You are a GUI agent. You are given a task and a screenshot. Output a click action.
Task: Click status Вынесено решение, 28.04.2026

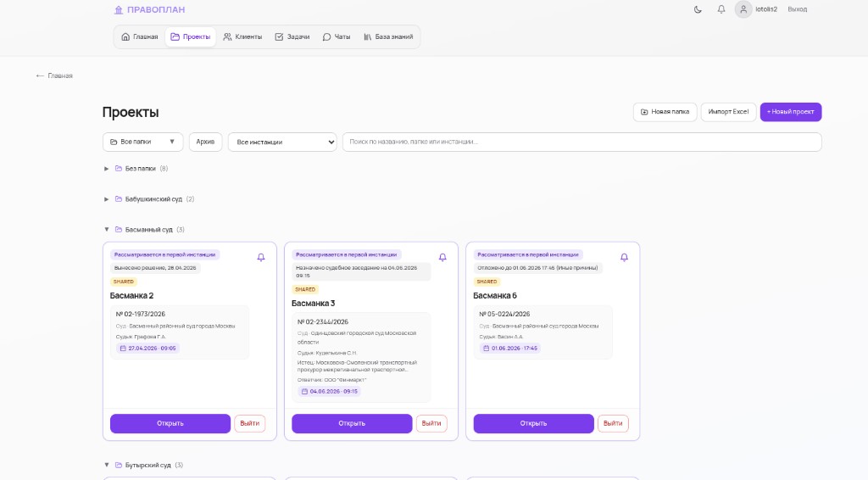[155, 268]
